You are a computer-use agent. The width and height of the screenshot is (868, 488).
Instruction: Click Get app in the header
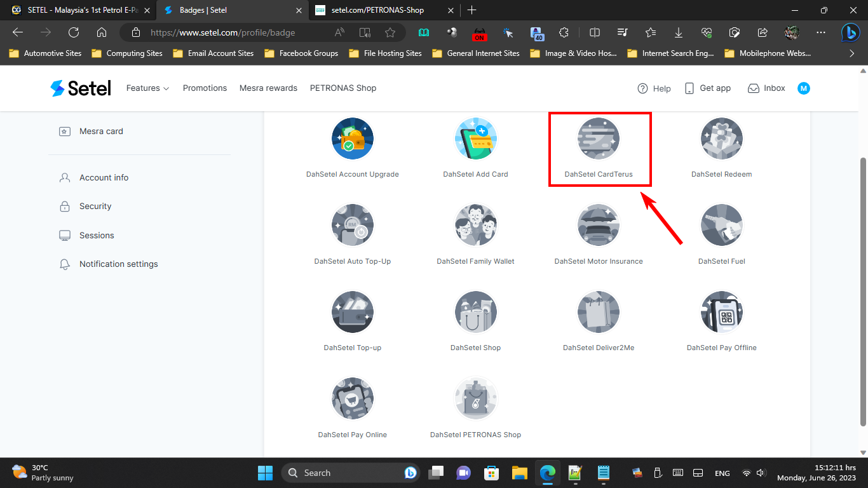click(x=707, y=88)
